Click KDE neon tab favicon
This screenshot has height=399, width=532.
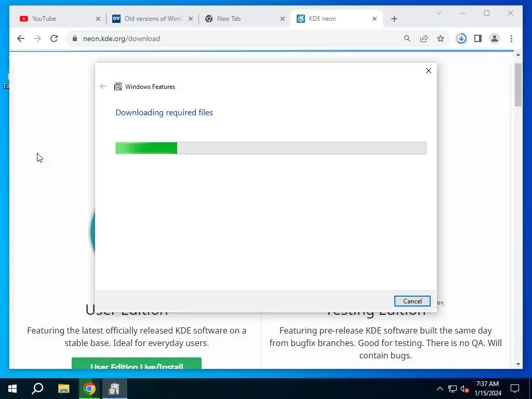pos(301,19)
